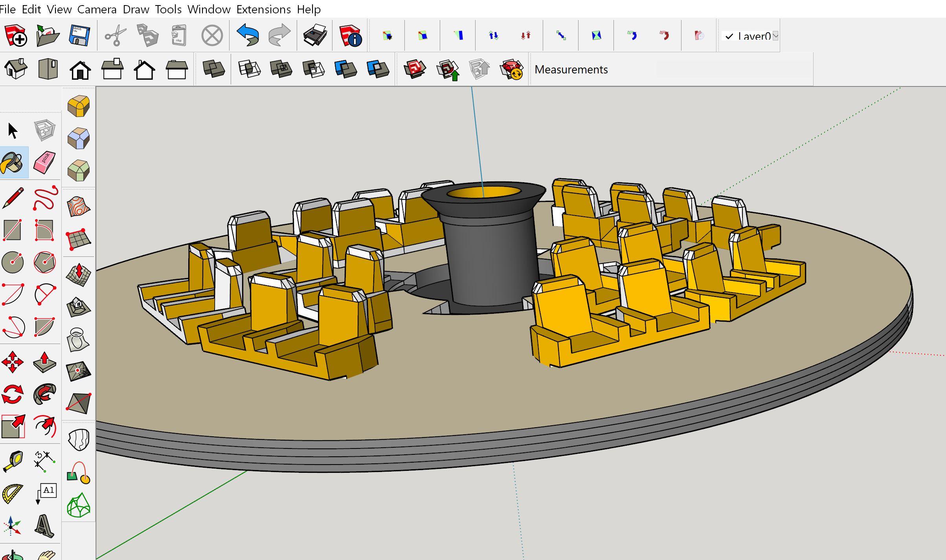Select the arrow Select tool
This screenshot has width=946, height=560.
tap(13, 130)
